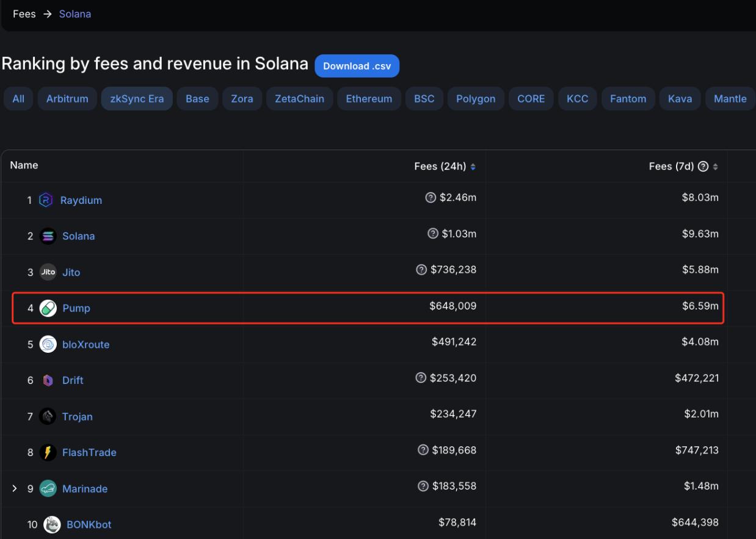Download the rankings as .csv
This screenshot has width=756, height=539.
pyautogui.click(x=357, y=66)
